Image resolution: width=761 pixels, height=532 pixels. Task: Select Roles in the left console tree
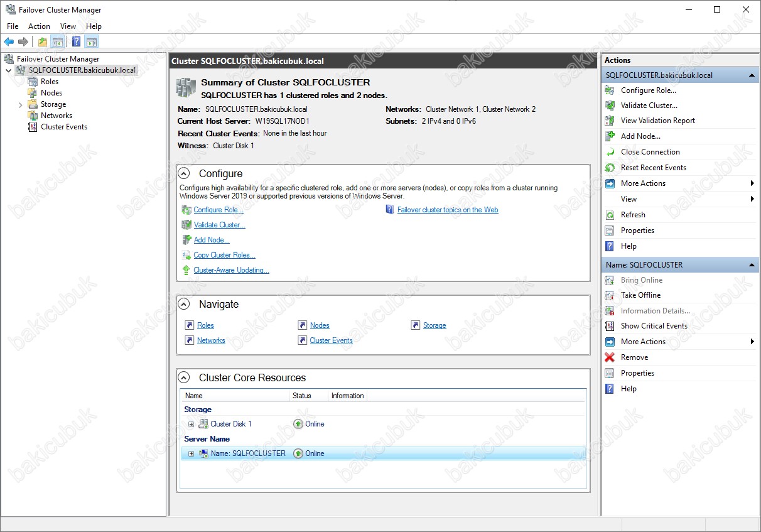[x=49, y=82]
